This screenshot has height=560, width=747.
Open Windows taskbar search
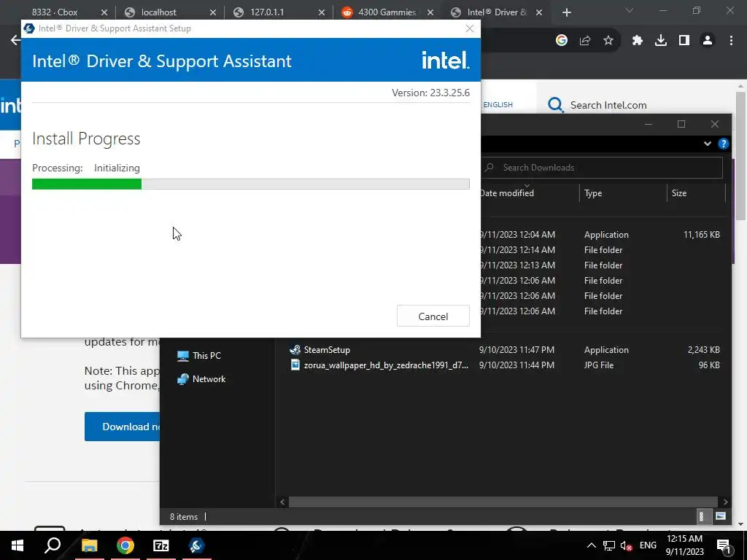(53, 545)
